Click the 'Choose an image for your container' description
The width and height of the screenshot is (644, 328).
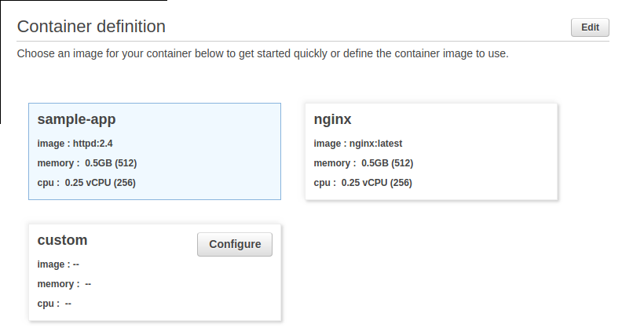(x=263, y=54)
